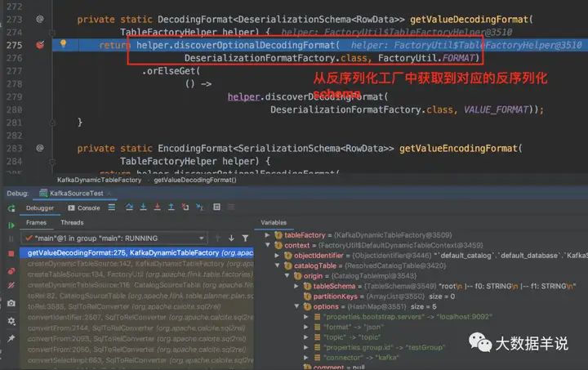Click the Step Out icon

pyautogui.click(x=171, y=207)
